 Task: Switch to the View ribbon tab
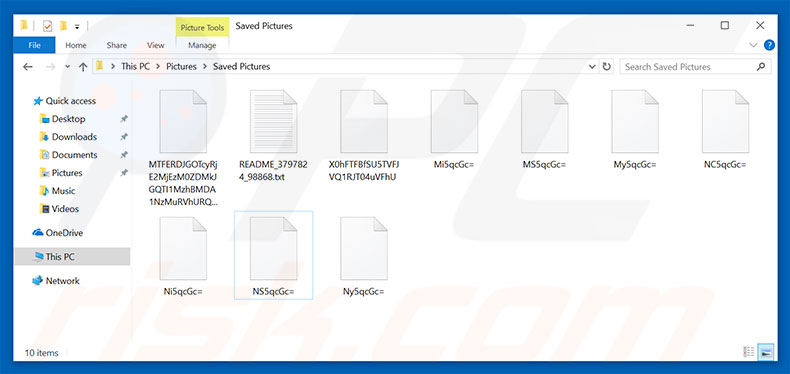155,45
